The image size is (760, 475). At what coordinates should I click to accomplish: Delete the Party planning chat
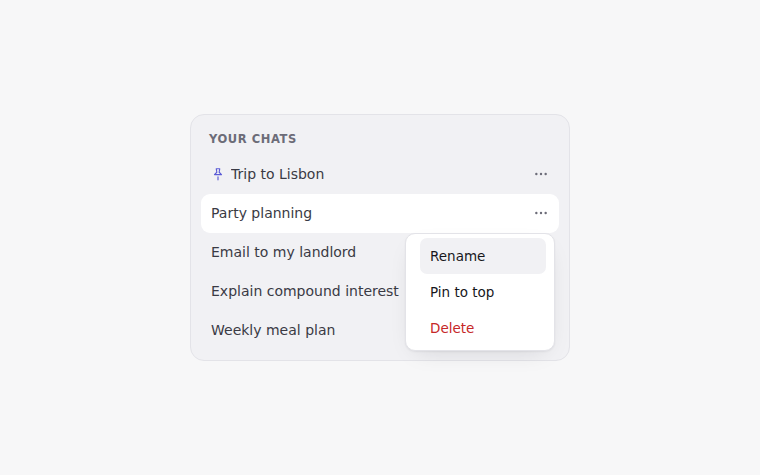(483, 328)
